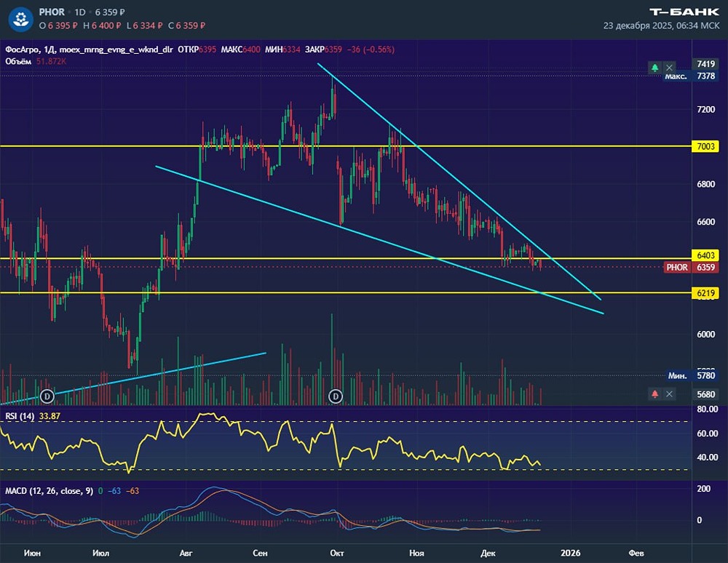
Task: Open the dividend D marker near October
Action: coord(336,396)
